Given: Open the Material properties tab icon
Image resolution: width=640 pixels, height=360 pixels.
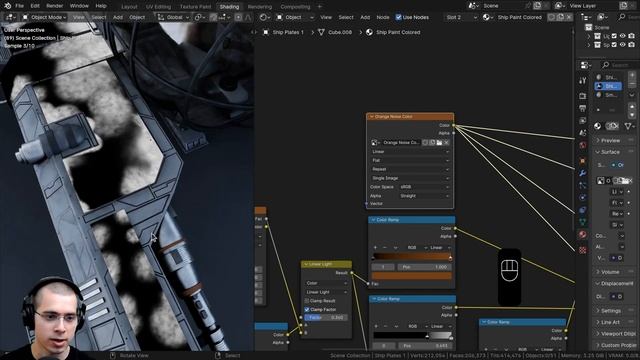Looking at the screenshot, I should [x=582, y=234].
